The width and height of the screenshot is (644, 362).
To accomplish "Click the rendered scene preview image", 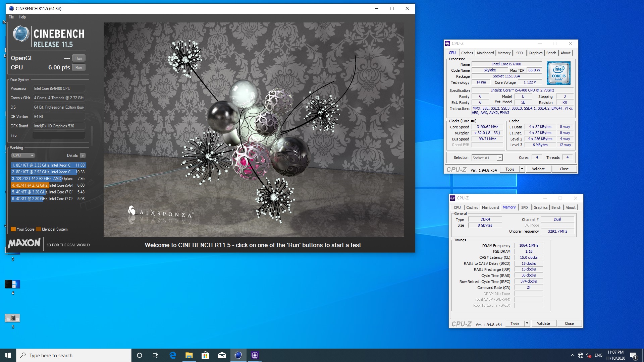I will [254, 130].
